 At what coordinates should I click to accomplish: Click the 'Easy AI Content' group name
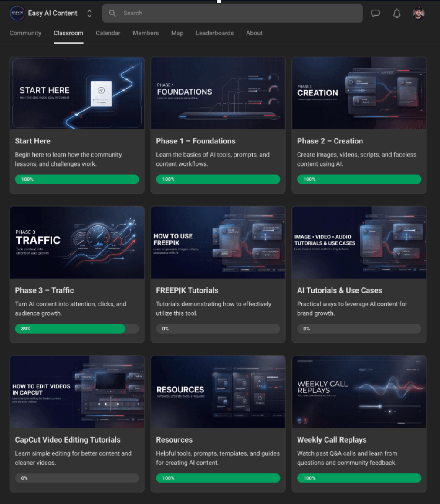click(x=52, y=13)
